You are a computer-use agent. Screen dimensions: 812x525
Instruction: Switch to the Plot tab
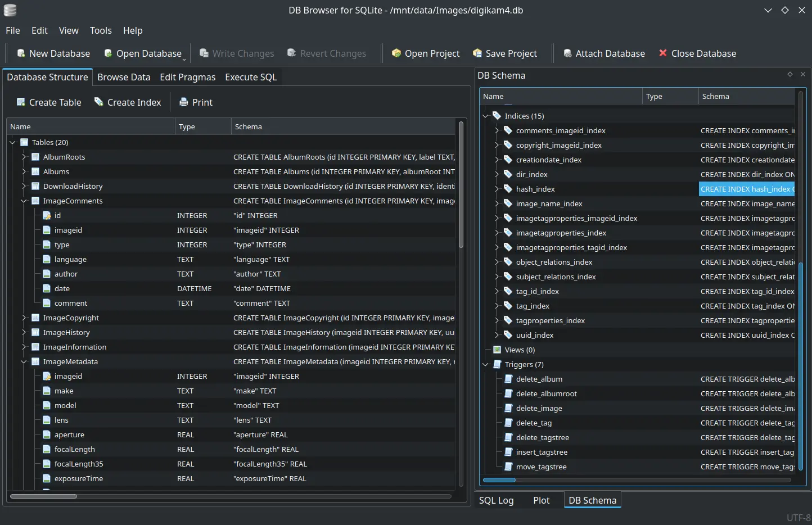[x=542, y=500]
